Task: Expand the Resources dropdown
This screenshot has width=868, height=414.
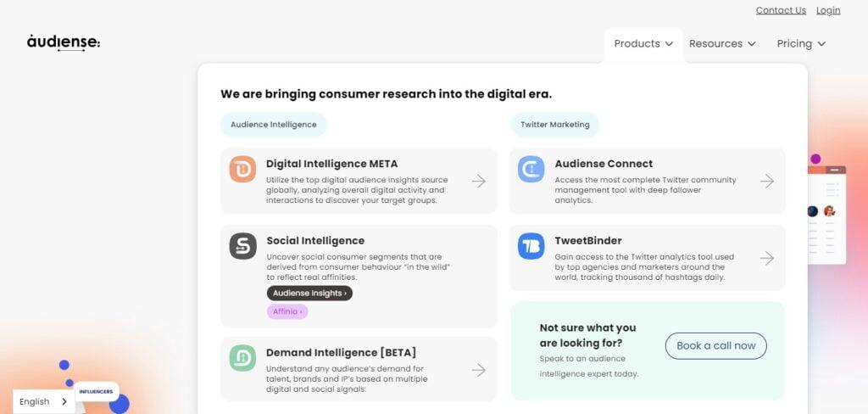Action: [x=722, y=44]
